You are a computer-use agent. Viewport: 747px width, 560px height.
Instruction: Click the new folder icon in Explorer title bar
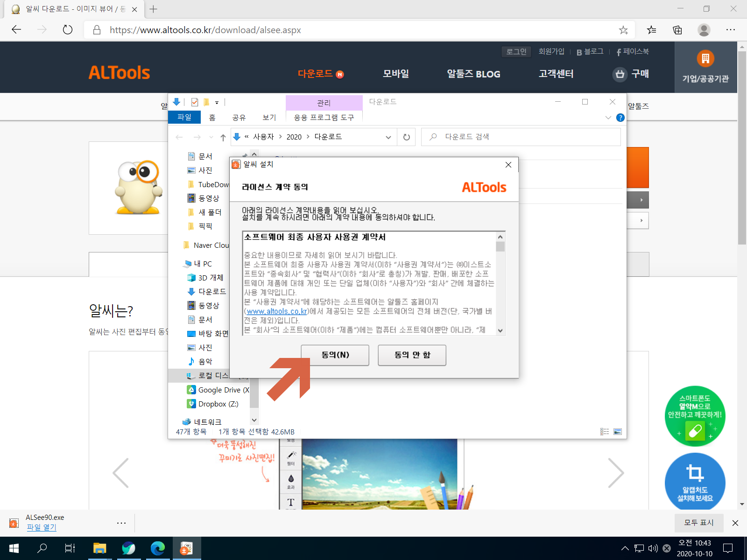206,102
